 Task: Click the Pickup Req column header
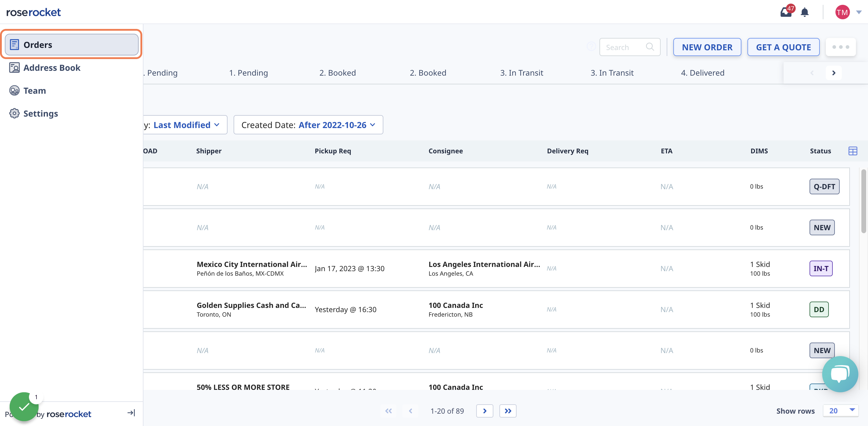click(332, 151)
